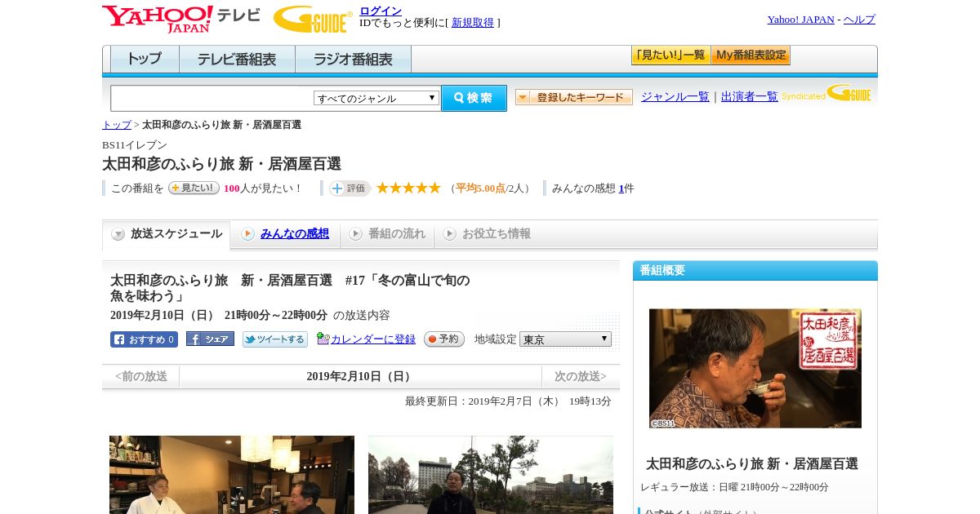Screen dimensions: 980x514
Task: Click the outdoor park photo thumbnail
Action: click(x=491, y=475)
